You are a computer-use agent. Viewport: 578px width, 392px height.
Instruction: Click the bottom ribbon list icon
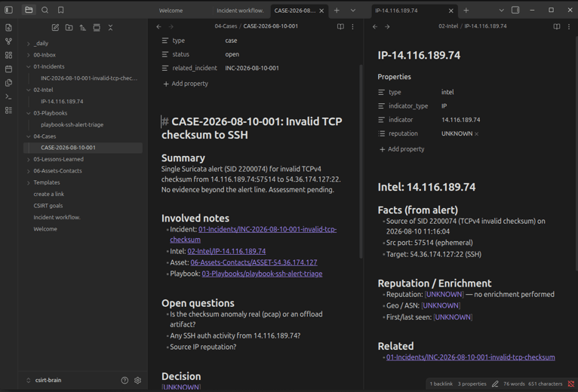click(8, 110)
